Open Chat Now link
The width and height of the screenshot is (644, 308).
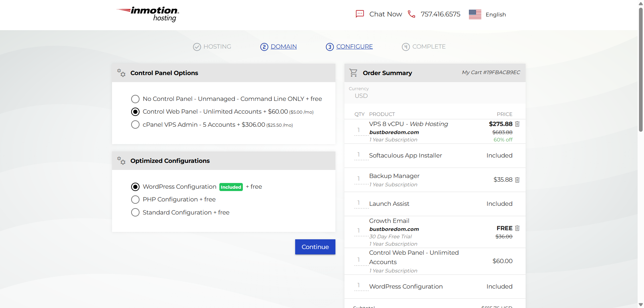[x=386, y=14]
